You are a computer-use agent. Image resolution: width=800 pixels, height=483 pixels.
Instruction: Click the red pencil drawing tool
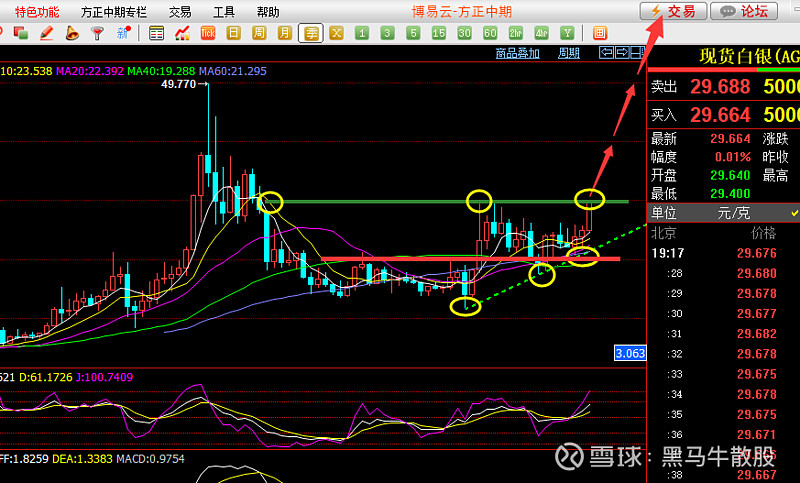tap(46, 33)
